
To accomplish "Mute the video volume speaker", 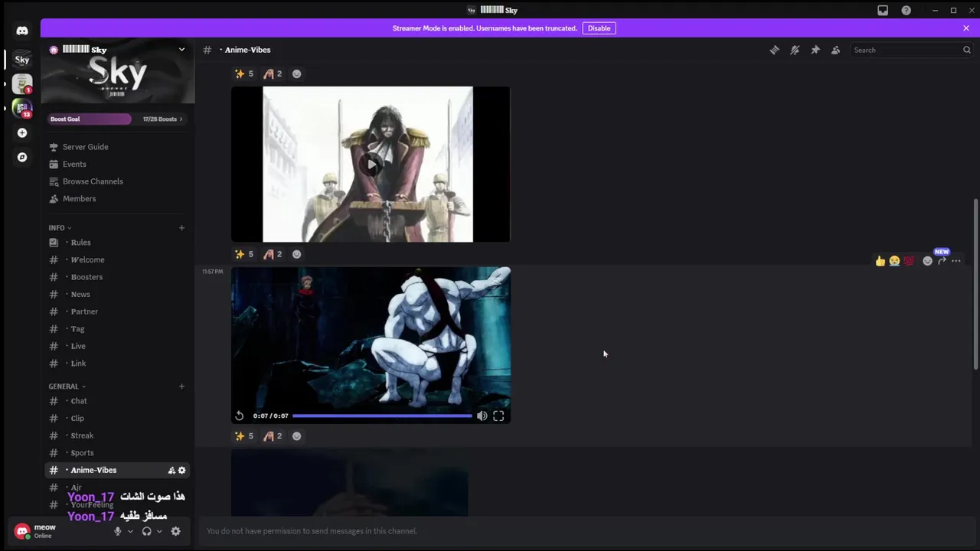I will [482, 416].
